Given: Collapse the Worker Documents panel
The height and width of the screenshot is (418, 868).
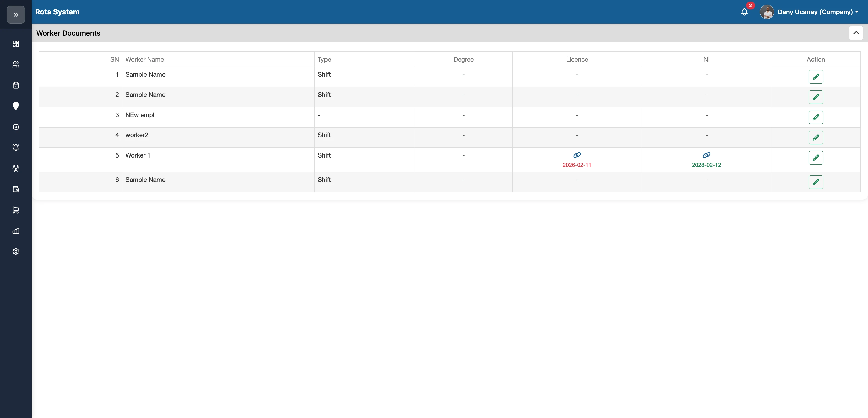Looking at the screenshot, I should coord(856,33).
